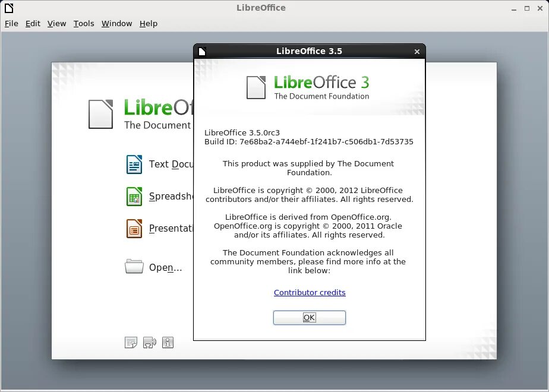Click the Open... label in Start Center
This screenshot has width=549, height=392.
click(x=165, y=267)
